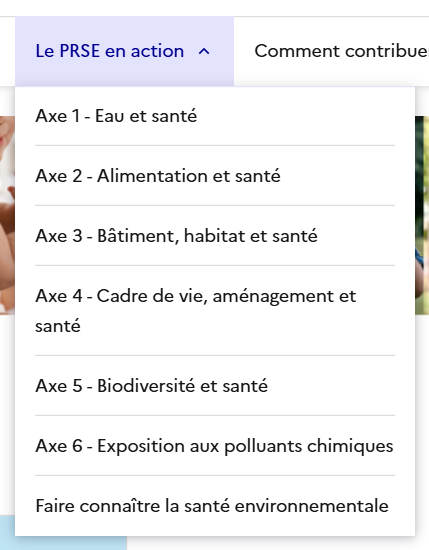
Task: Select Axe 5 - Biodiversité et santé
Action: (x=215, y=385)
